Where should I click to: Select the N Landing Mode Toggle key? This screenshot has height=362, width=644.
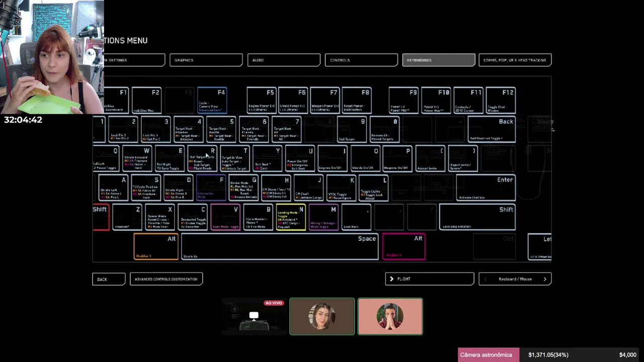click(291, 217)
